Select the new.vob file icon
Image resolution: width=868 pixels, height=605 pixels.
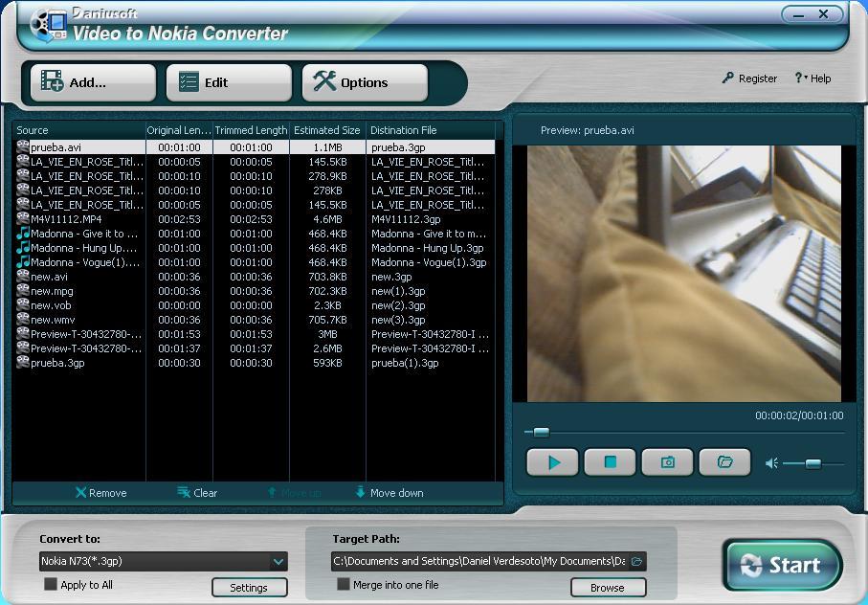(x=23, y=305)
